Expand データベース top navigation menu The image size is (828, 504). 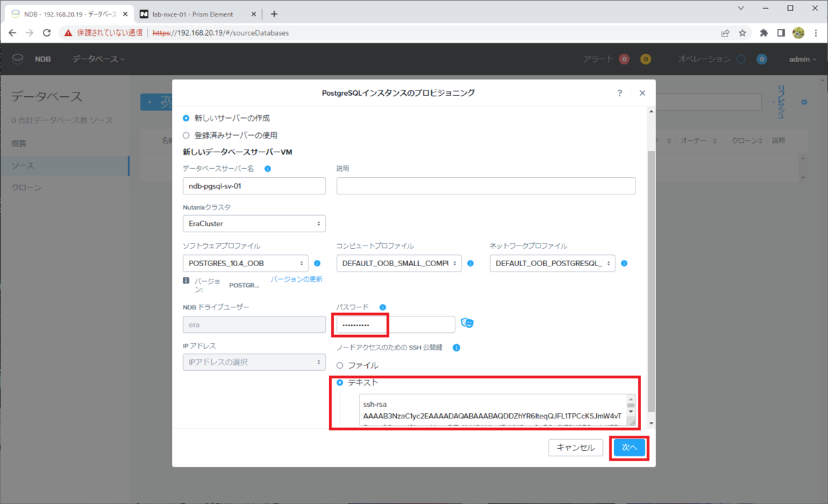(x=99, y=59)
